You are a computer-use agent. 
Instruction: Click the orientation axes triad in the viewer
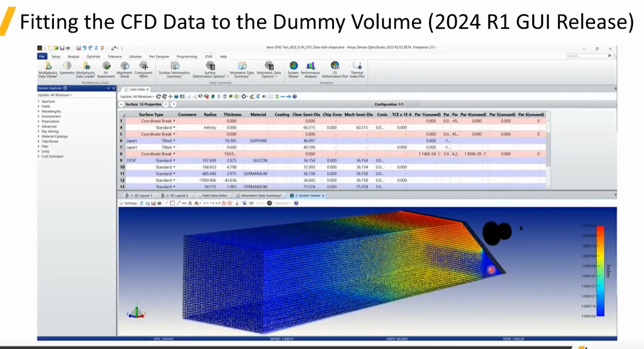coord(136,311)
